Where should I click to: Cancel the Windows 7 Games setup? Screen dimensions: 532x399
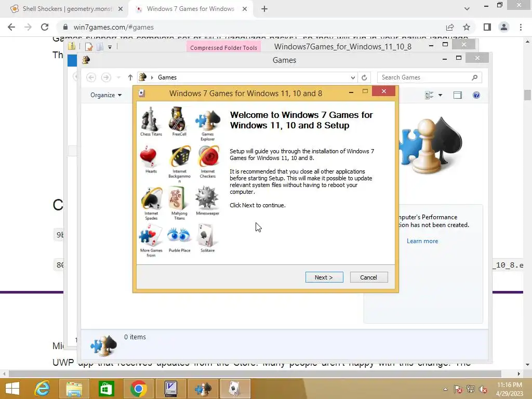(x=369, y=277)
